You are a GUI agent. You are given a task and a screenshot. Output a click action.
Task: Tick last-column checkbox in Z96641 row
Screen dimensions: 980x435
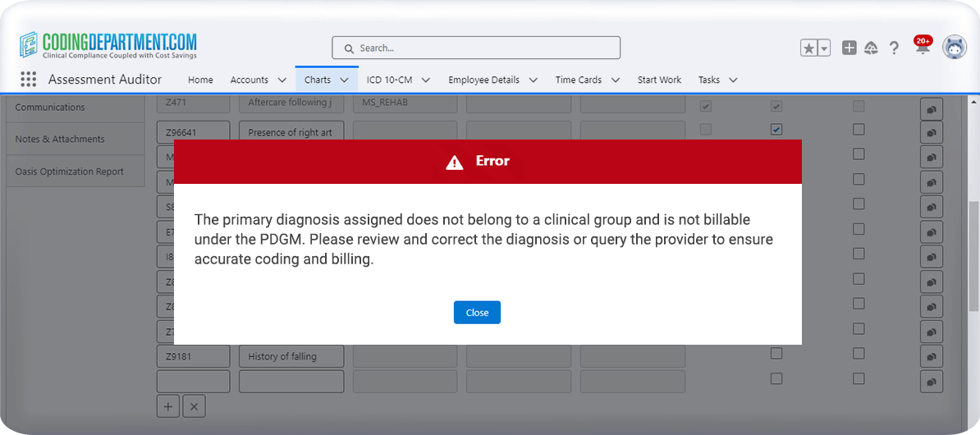tap(859, 130)
